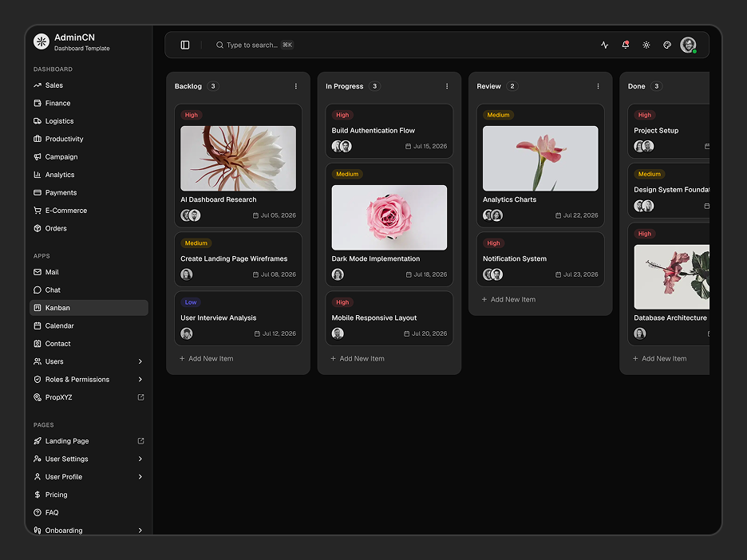This screenshot has height=560, width=747.
Task: Open the theme palette icon
Action: click(x=667, y=45)
